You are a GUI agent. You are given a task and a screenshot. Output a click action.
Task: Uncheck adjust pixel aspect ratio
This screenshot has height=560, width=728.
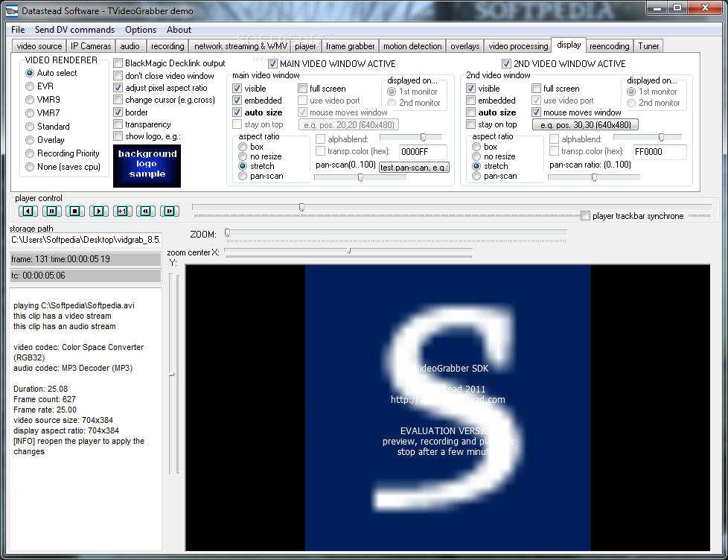click(x=118, y=88)
